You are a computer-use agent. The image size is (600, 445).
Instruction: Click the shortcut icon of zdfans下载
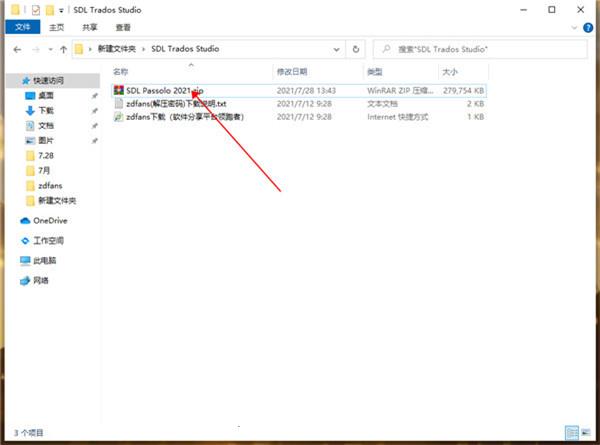pyautogui.click(x=119, y=117)
